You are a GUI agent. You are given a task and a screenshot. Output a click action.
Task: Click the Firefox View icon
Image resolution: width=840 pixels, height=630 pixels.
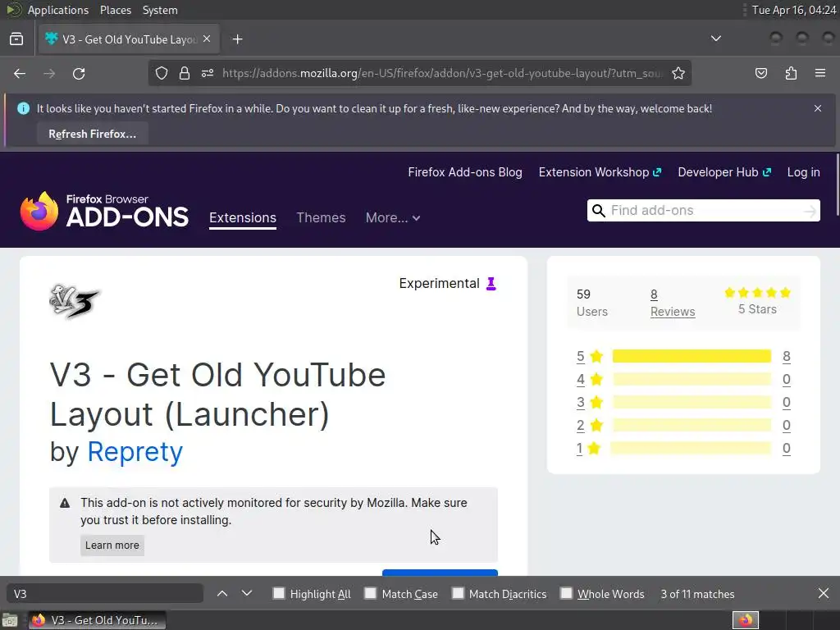(x=16, y=39)
